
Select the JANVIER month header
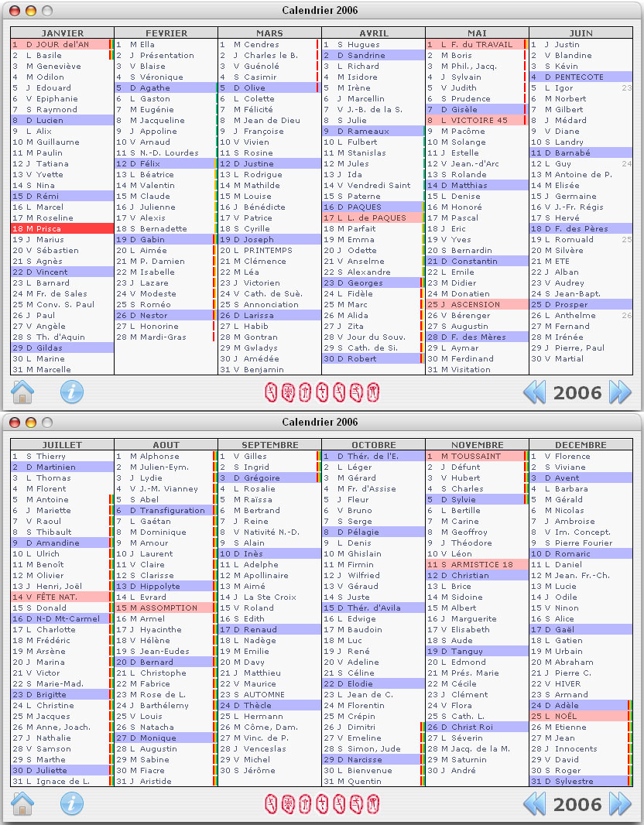[63, 33]
